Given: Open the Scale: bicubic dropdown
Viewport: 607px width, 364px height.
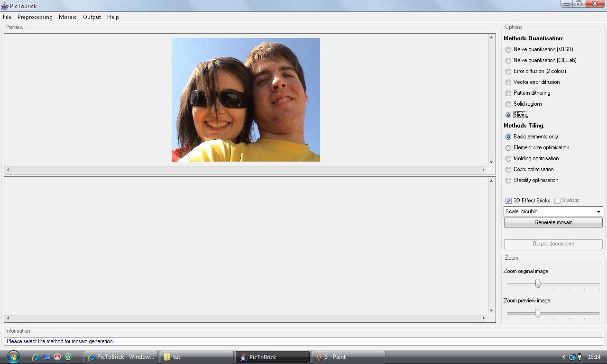Looking at the screenshot, I should pyautogui.click(x=553, y=211).
